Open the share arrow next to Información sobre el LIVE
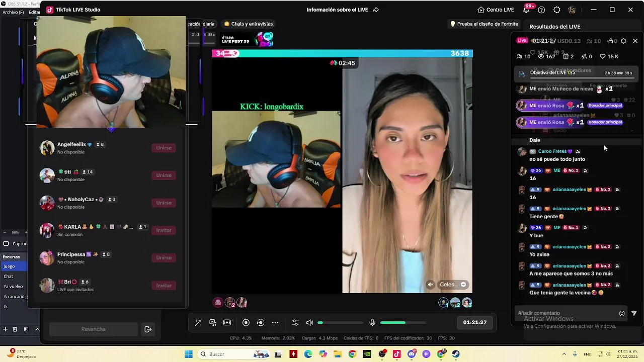Screen dimensions: 644x362 (x=376, y=10)
